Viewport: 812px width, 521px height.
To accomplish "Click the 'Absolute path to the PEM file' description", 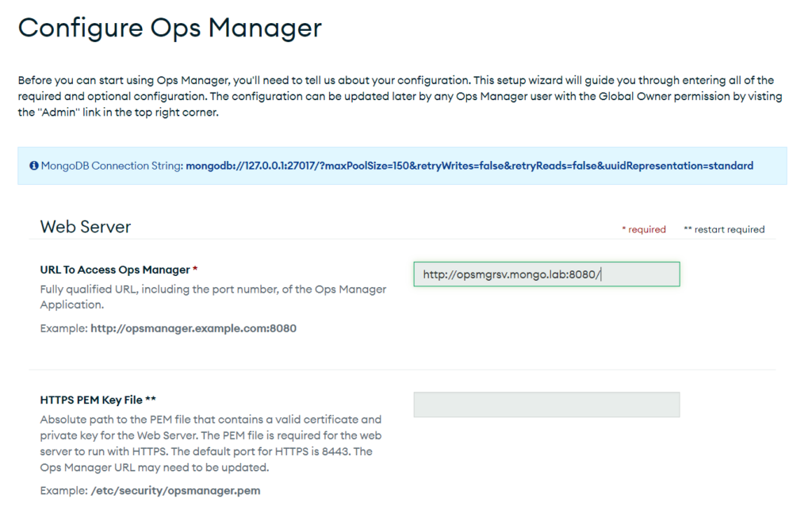I will (x=211, y=443).
